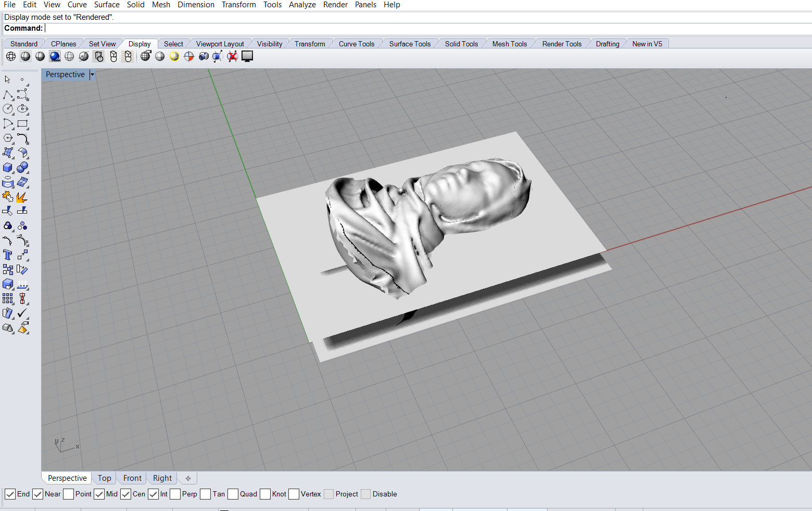The height and width of the screenshot is (511, 812).
Task: Switch viewport to Wireframe display mode
Action: (x=11, y=56)
